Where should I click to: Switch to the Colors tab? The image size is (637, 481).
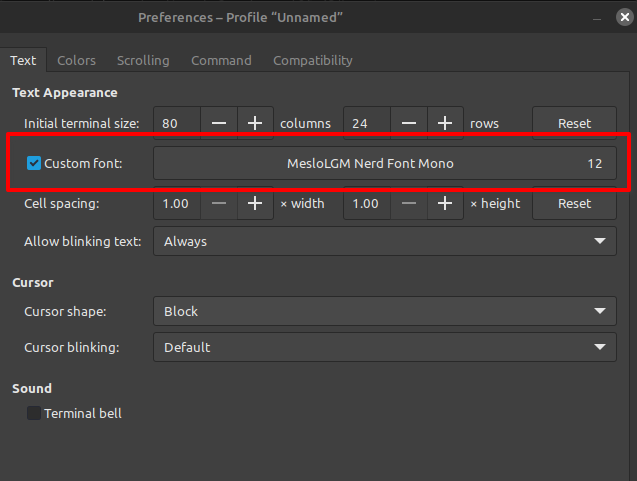tap(76, 61)
